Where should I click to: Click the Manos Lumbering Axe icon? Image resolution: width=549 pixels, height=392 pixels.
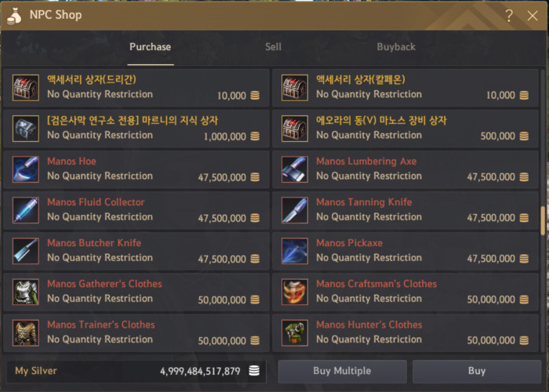pos(295,169)
